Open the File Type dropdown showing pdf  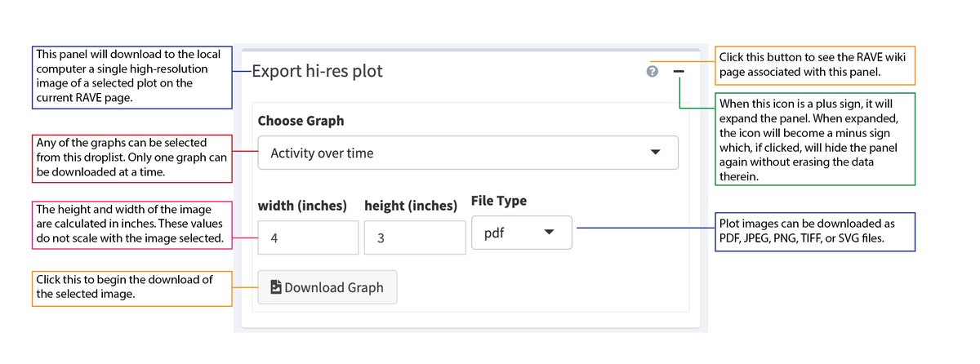521,233
